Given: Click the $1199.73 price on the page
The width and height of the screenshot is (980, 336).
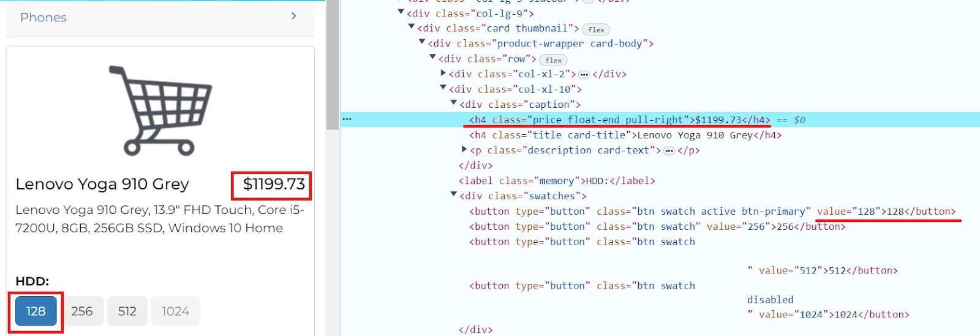Looking at the screenshot, I should point(274,184).
